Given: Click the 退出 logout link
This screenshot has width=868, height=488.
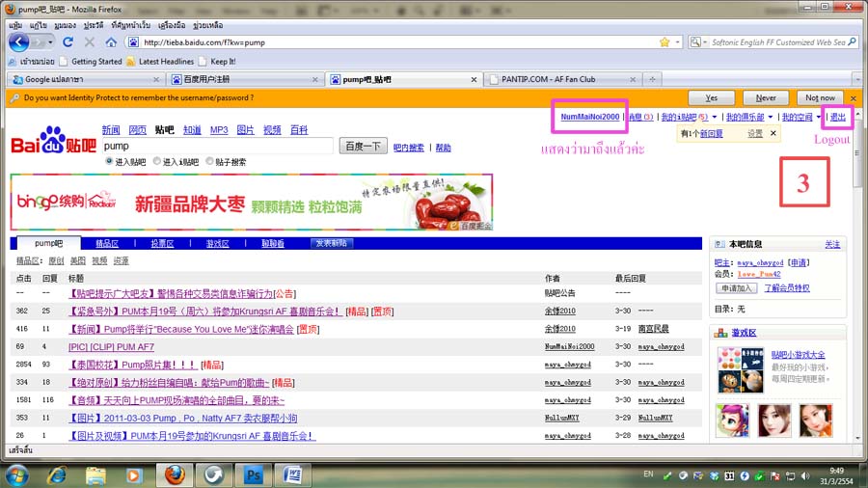Looking at the screenshot, I should pos(837,117).
